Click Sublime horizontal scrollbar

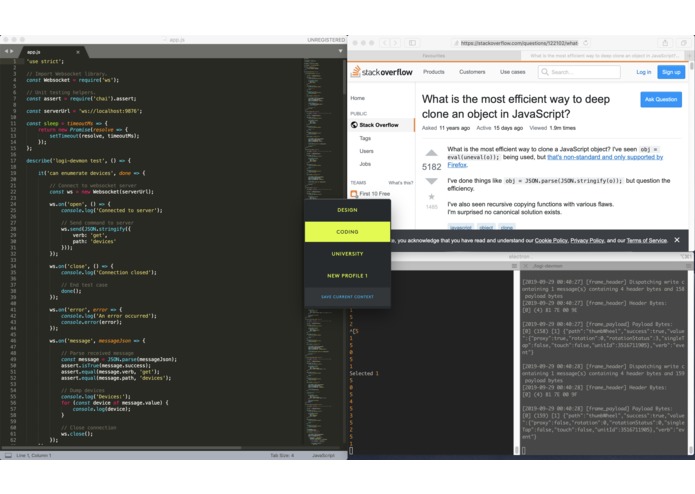point(122,447)
